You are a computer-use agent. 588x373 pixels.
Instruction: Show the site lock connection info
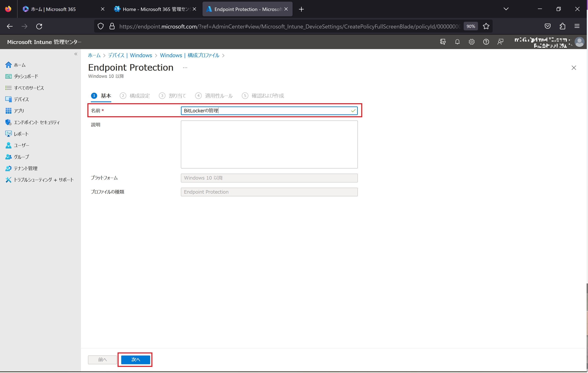pyautogui.click(x=112, y=26)
